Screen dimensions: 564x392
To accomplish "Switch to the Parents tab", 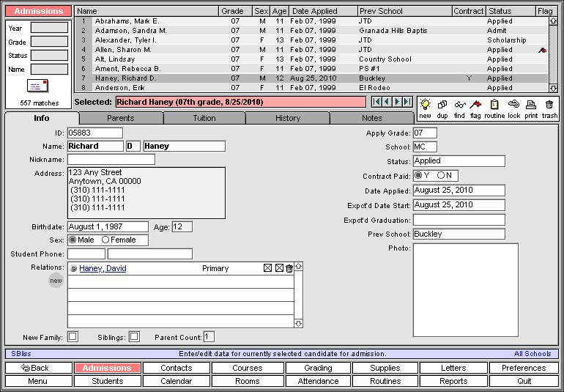I will coord(121,118).
